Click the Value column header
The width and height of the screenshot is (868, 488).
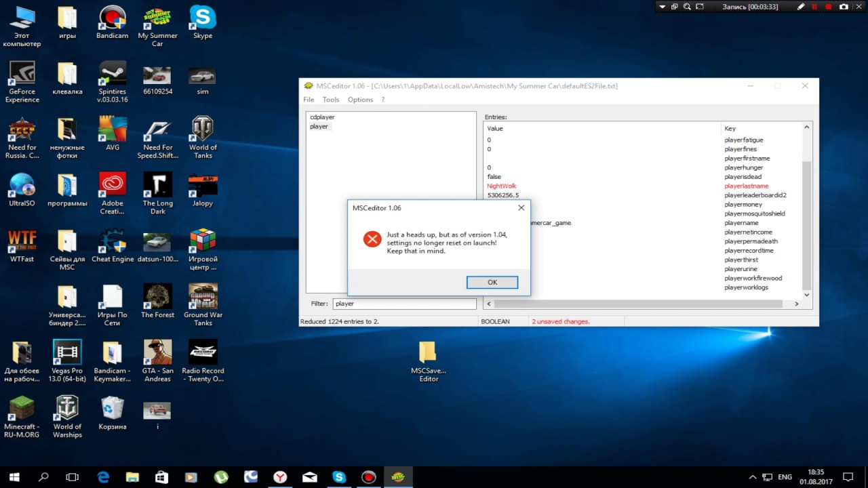click(495, 128)
